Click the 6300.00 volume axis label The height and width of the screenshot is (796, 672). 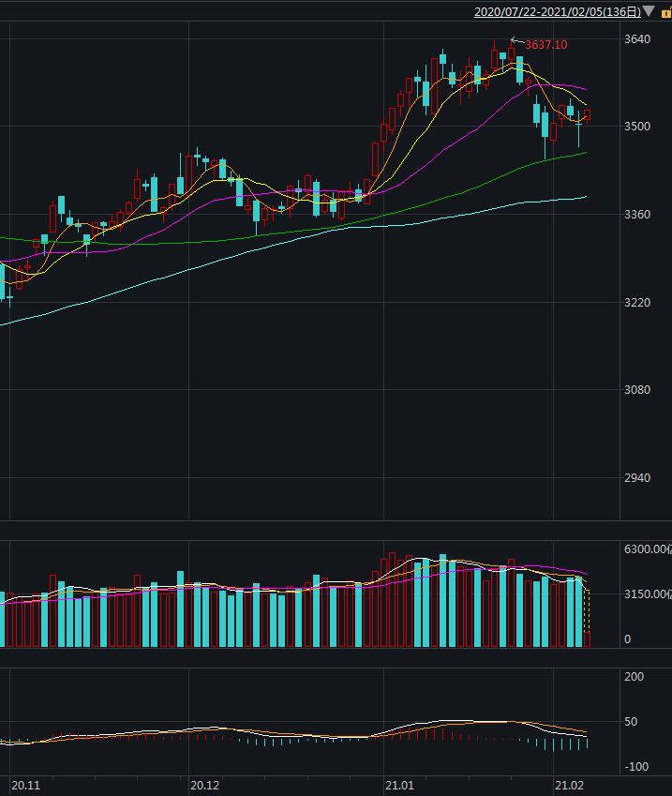click(x=647, y=549)
